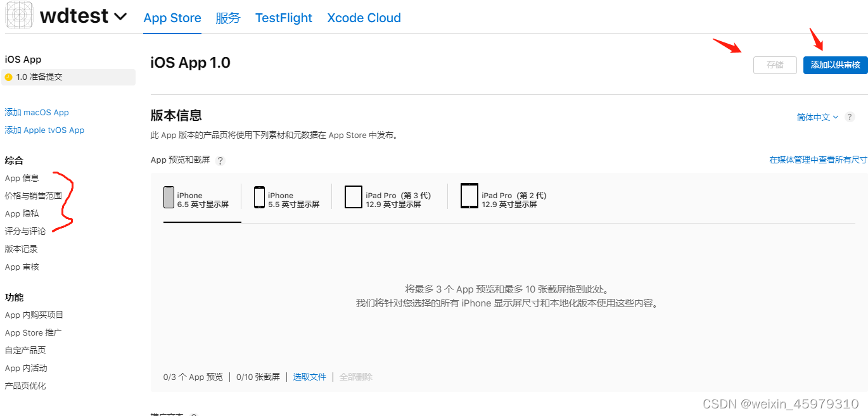Open App 信息 in sidebar
The image size is (868, 416).
(22, 178)
